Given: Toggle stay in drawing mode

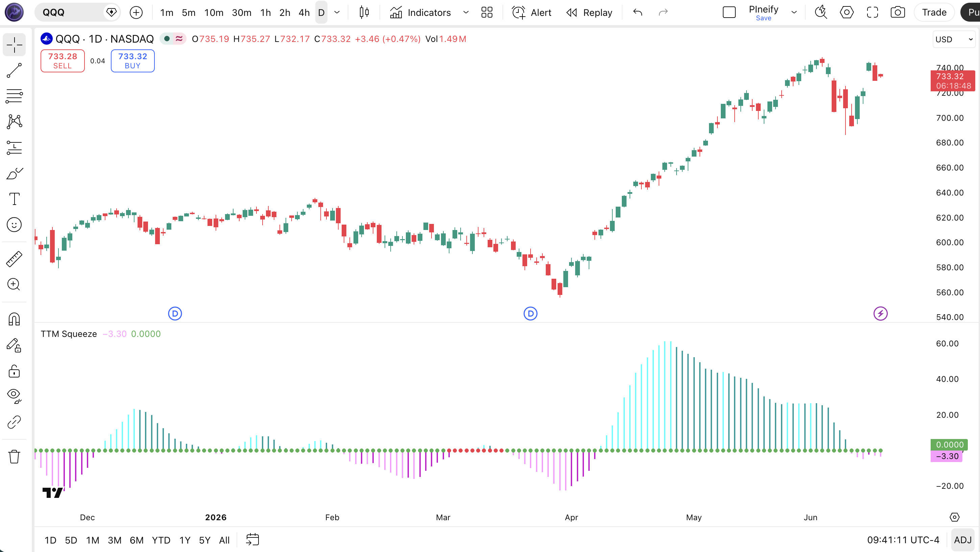Looking at the screenshot, I should (x=14, y=345).
